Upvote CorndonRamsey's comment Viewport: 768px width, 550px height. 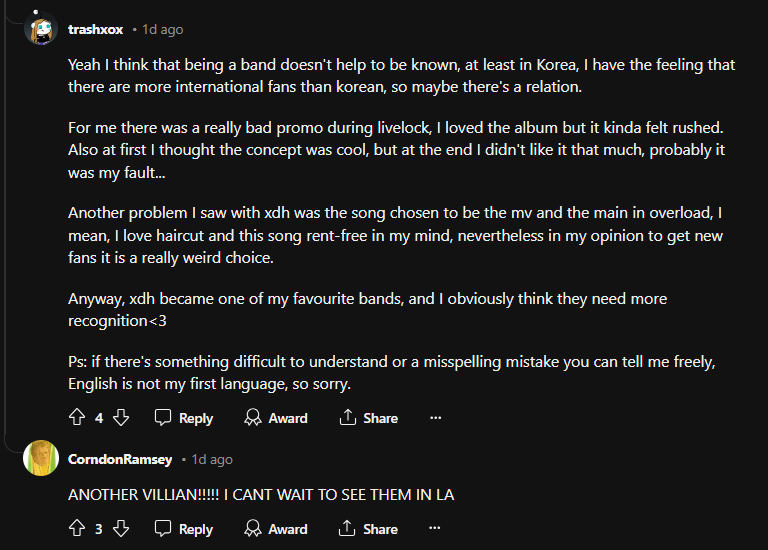(x=77, y=529)
